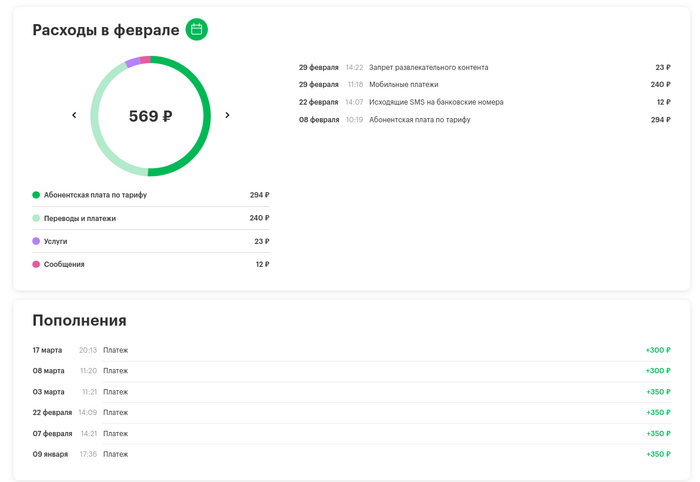700x482 pixels.
Task: Select the Абонентская плата по тарифу category row
Action: click(x=150, y=195)
